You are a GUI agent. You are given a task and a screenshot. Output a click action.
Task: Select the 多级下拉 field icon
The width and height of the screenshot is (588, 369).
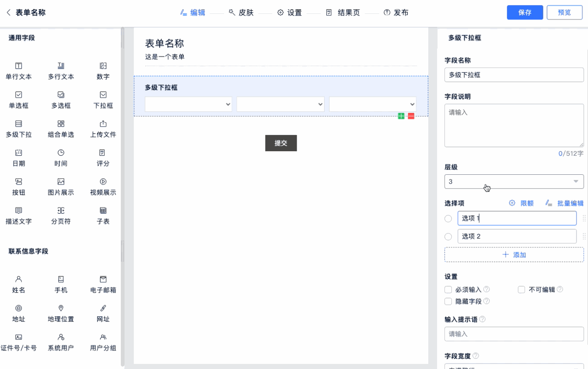pos(19,124)
